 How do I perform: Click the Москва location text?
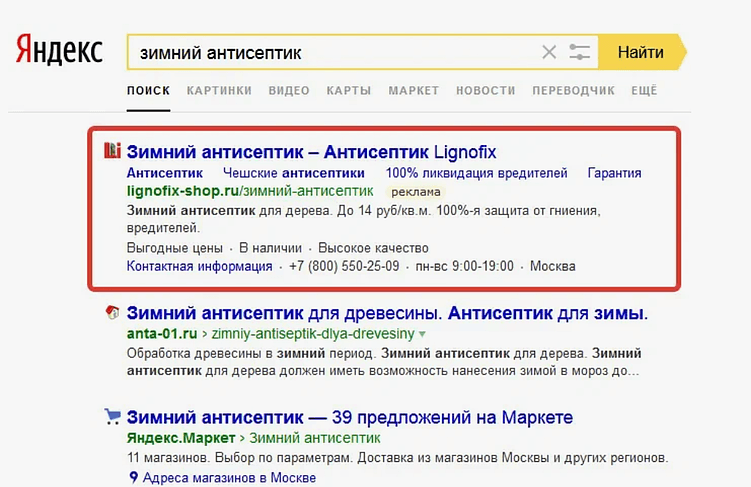553,266
